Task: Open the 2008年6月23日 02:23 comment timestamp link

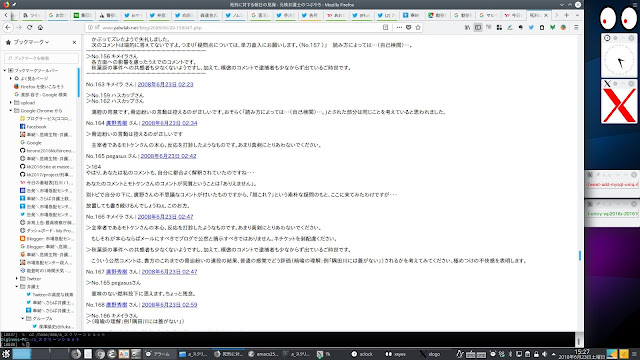Action: point(165,84)
